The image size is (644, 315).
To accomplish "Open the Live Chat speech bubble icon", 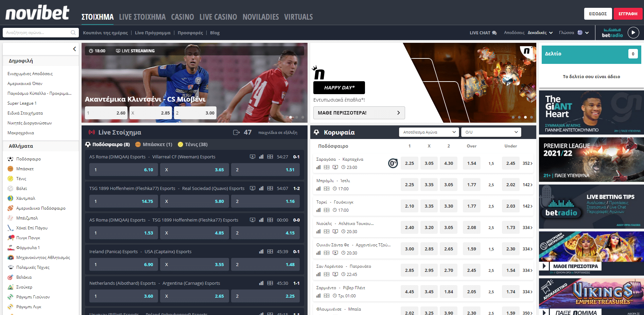I will [x=494, y=33].
